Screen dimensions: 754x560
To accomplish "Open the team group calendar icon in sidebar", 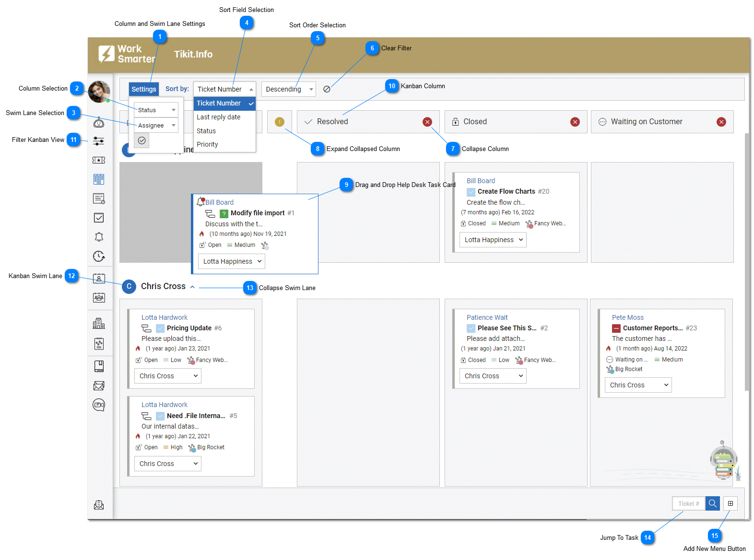I will (99, 298).
